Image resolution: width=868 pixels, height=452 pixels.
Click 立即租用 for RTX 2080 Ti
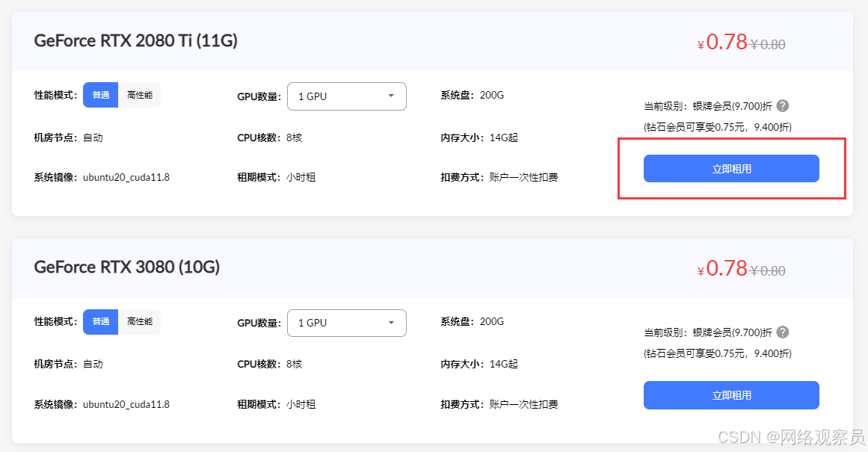[731, 169]
